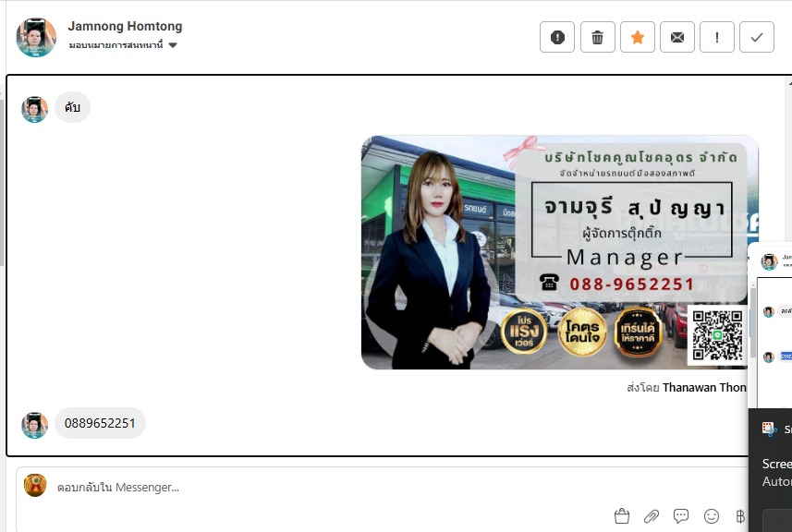This screenshot has width=792, height=532.
Task: Click sender avatar beside 0889652251 message
Action: coord(34,426)
